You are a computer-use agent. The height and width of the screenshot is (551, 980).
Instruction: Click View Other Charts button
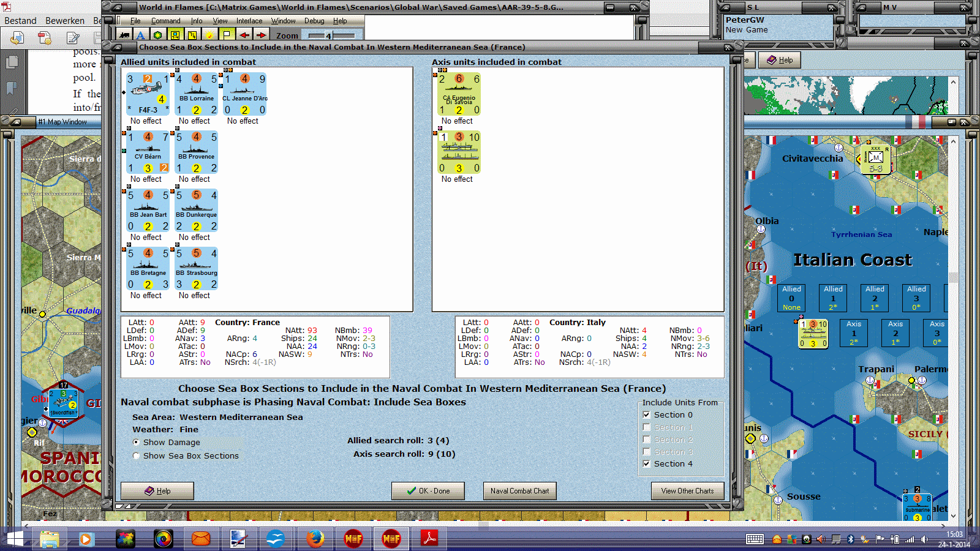pyautogui.click(x=687, y=491)
